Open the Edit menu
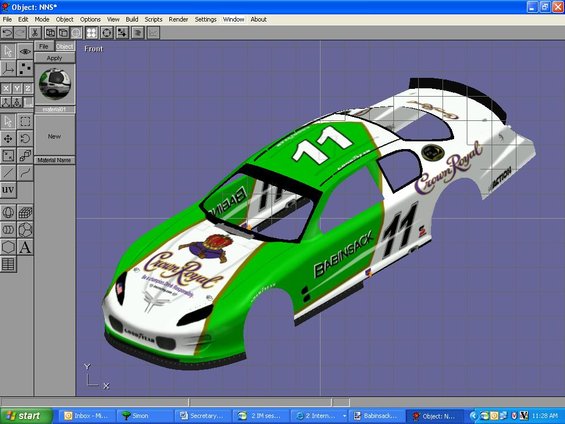 [23, 19]
